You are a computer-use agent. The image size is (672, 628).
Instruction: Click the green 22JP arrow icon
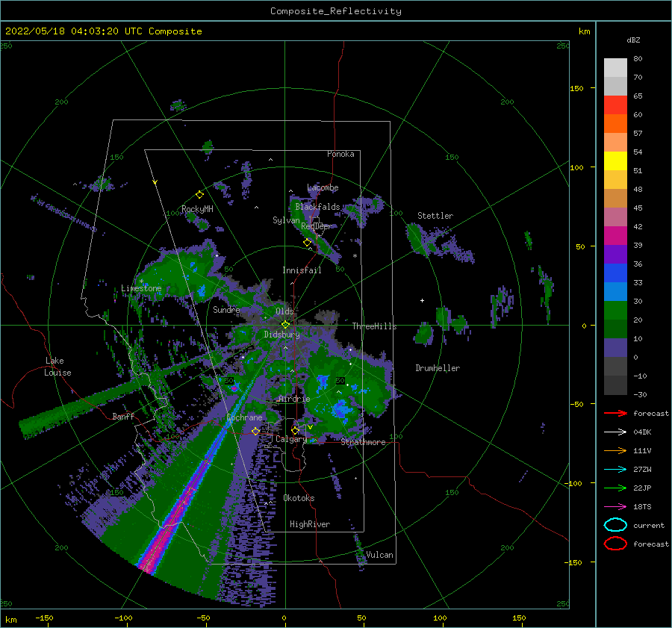[x=615, y=488]
